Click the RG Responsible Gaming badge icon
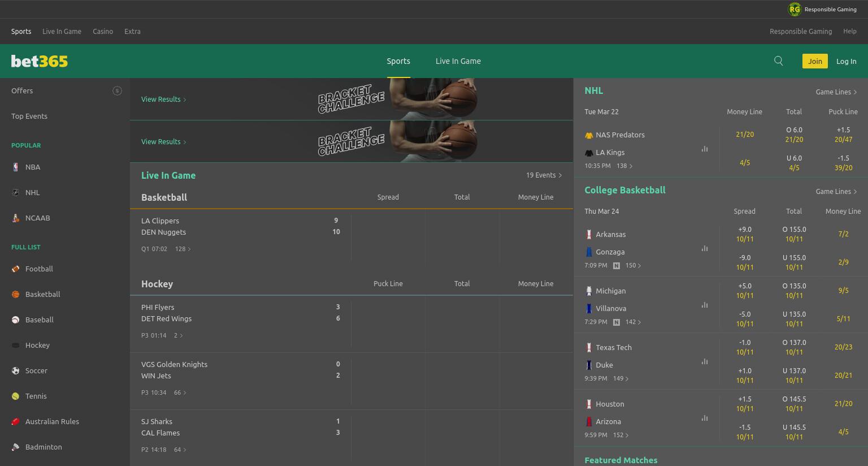The width and height of the screenshot is (868, 466). point(795,9)
